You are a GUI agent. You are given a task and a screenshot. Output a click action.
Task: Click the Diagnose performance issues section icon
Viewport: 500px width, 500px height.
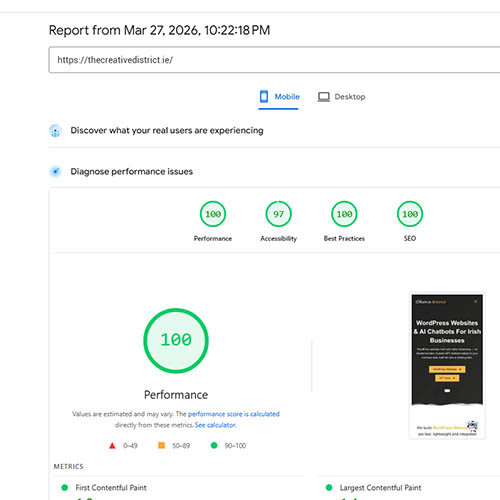point(55,172)
